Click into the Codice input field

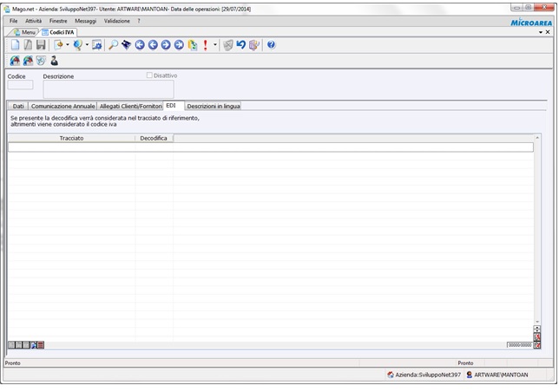click(x=20, y=85)
